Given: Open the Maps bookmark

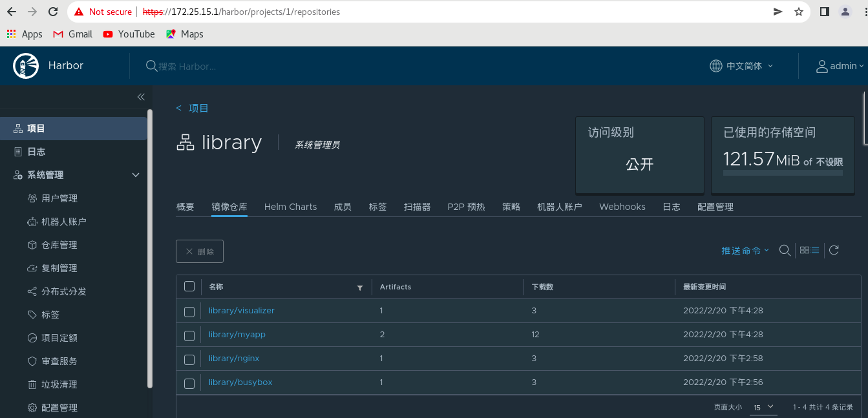Looking at the screenshot, I should click(184, 34).
